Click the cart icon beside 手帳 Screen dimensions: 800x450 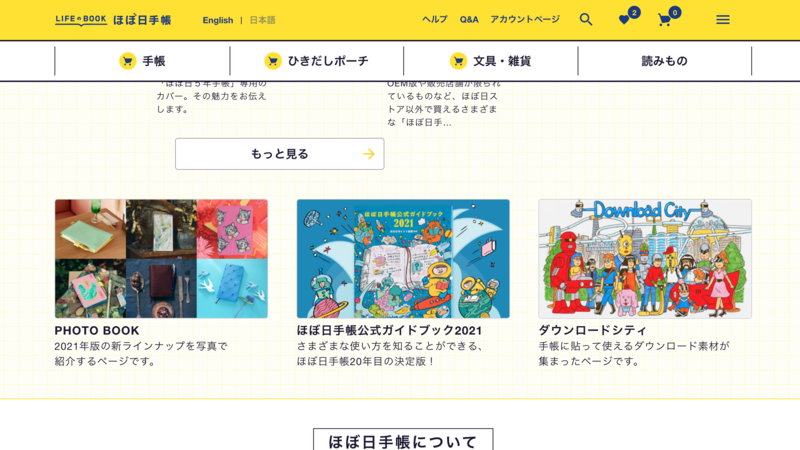pos(128,61)
